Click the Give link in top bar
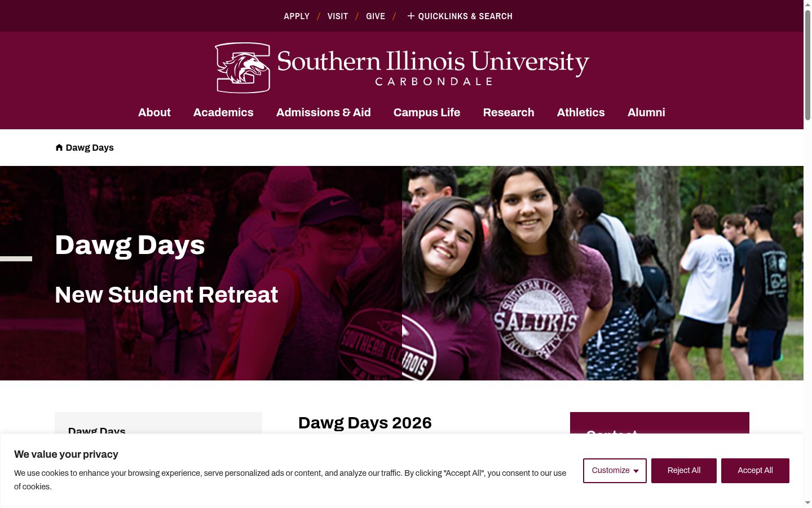812x508 pixels. pyautogui.click(x=376, y=16)
